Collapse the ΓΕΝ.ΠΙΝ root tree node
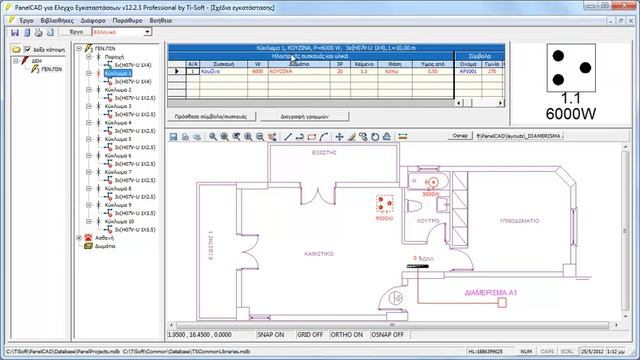This screenshot has height=360, width=640. (x=79, y=49)
